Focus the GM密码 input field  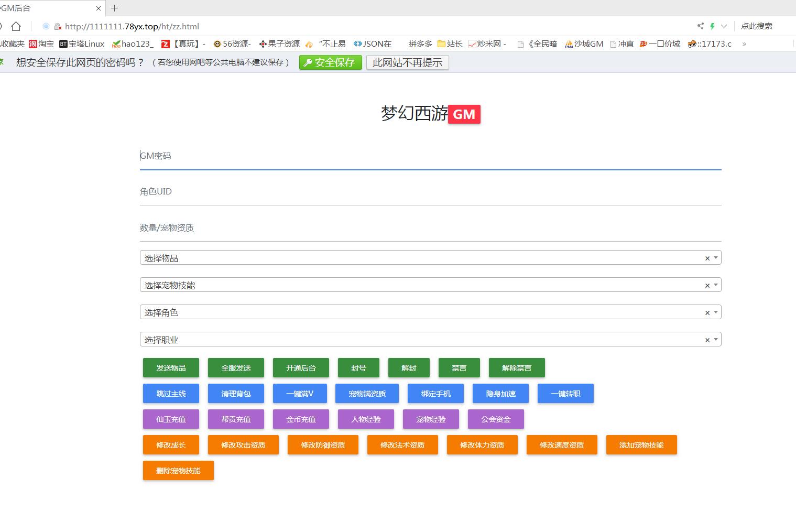430,156
